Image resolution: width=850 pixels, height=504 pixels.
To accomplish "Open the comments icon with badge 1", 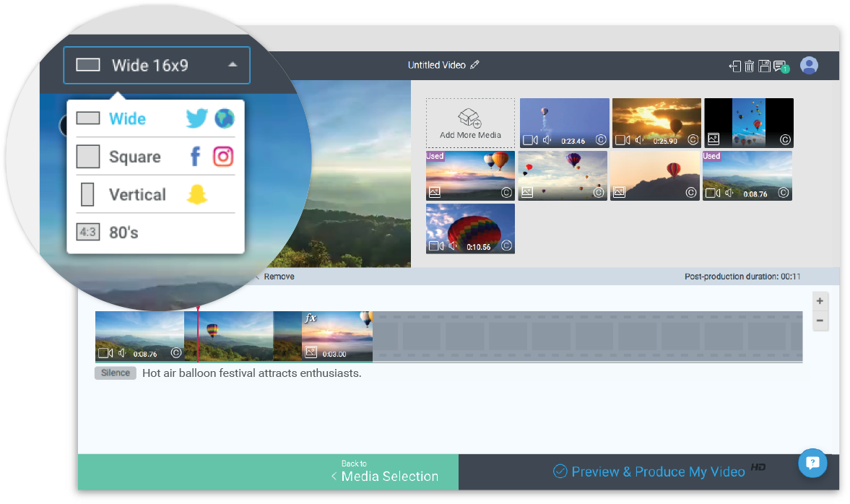I will pos(781,66).
